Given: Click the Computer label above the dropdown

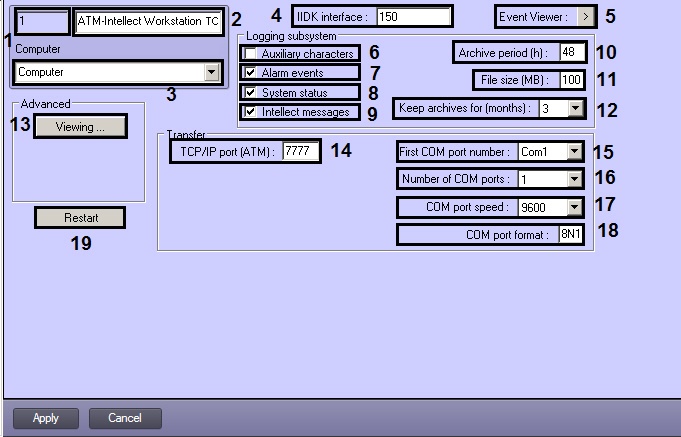Looking at the screenshot, I should [38, 49].
